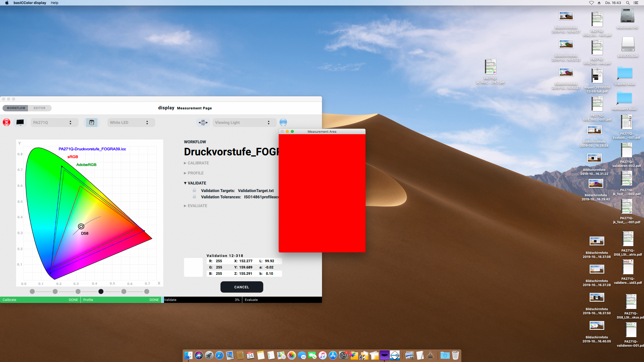Click the red X status icon

tap(7, 122)
